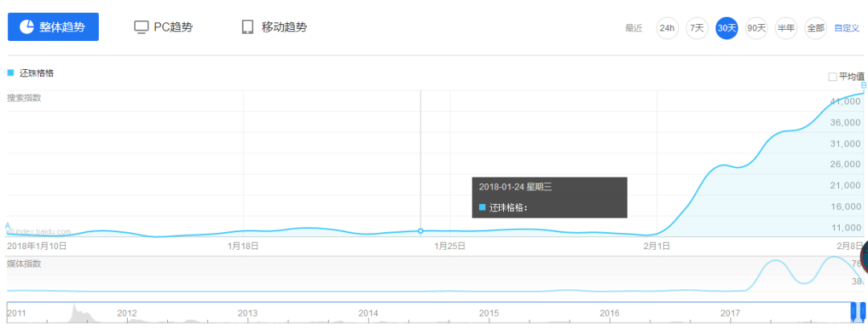The width and height of the screenshot is (868, 331).
Task: Click the data point at 2018-01-24
Action: pos(420,231)
